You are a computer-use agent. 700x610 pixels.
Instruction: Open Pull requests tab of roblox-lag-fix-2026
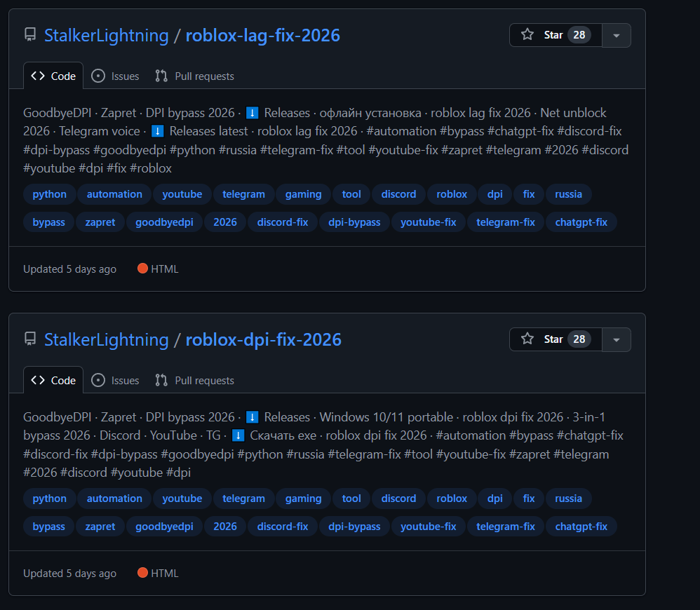[x=195, y=76]
